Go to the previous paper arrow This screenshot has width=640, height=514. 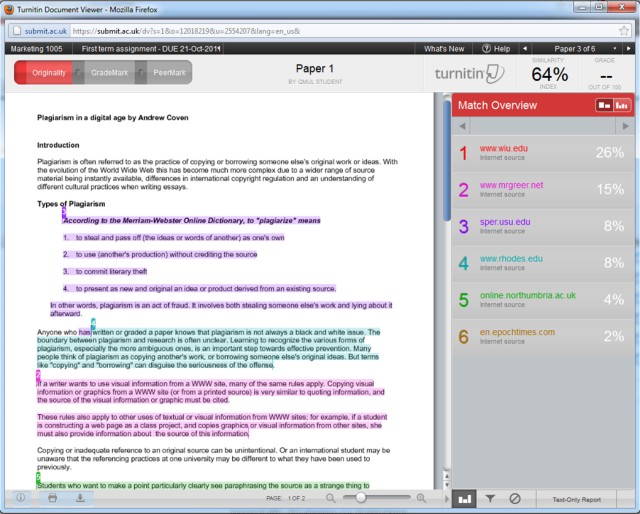pos(525,49)
